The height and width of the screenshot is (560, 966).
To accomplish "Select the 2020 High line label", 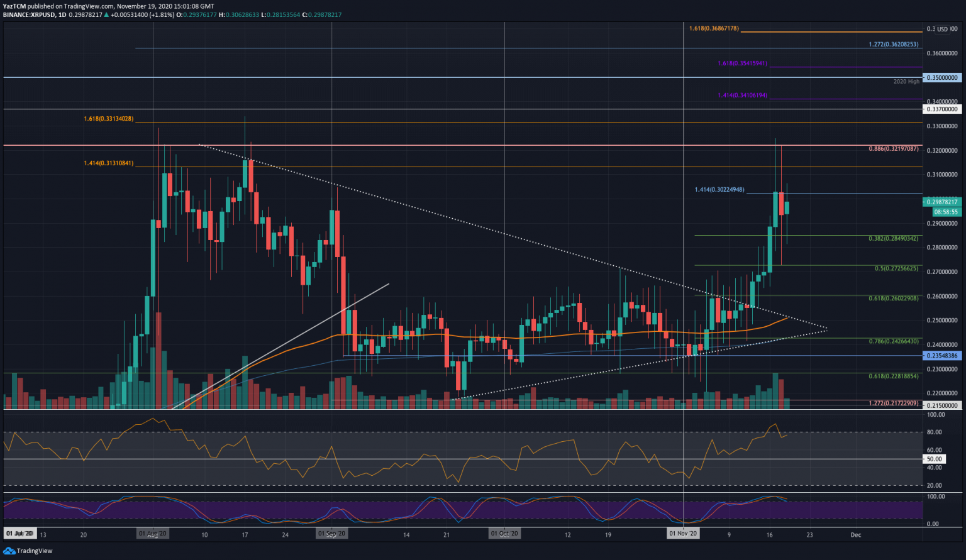I will pyautogui.click(x=906, y=82).
